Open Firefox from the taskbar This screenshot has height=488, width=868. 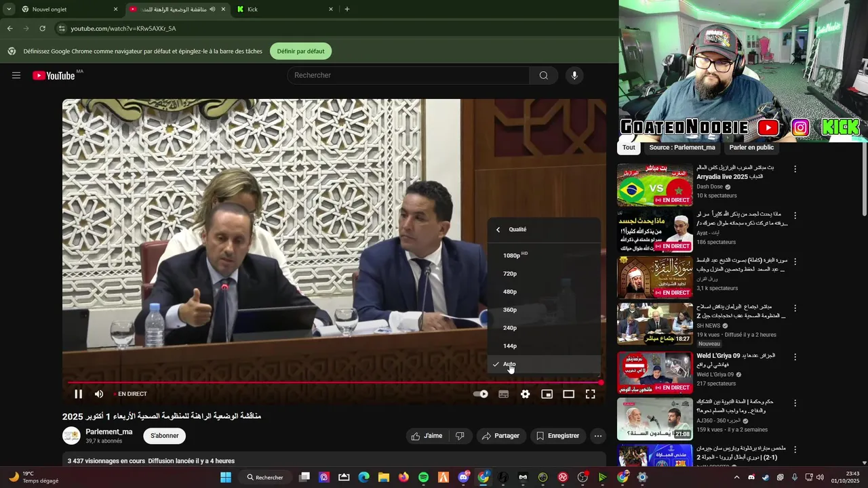[403, 477]
